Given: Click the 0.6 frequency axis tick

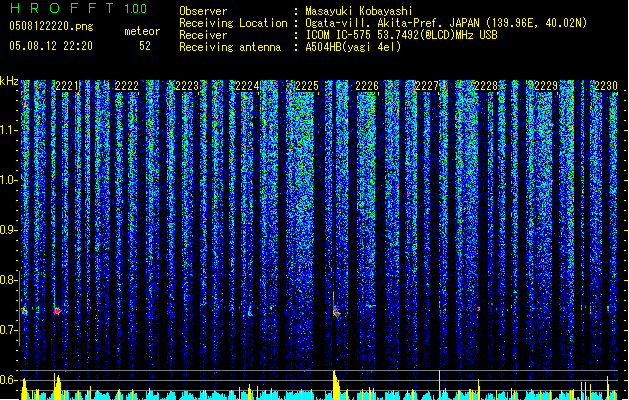Looking at the screenshot, I should (x=9, y=380).
